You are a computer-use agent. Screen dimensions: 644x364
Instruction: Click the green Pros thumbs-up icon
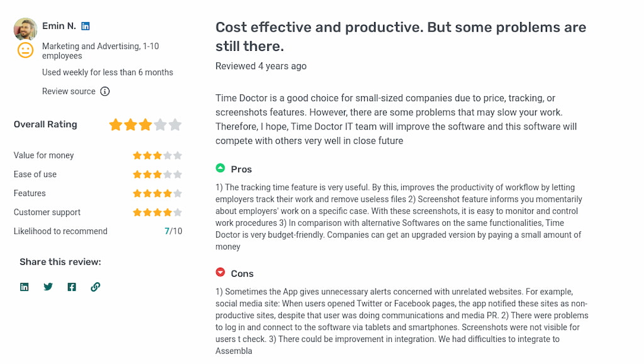(x=220, y=168)
